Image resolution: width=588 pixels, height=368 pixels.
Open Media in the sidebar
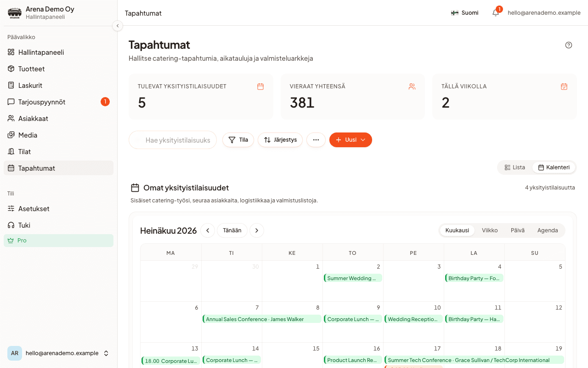coord(58,135)
